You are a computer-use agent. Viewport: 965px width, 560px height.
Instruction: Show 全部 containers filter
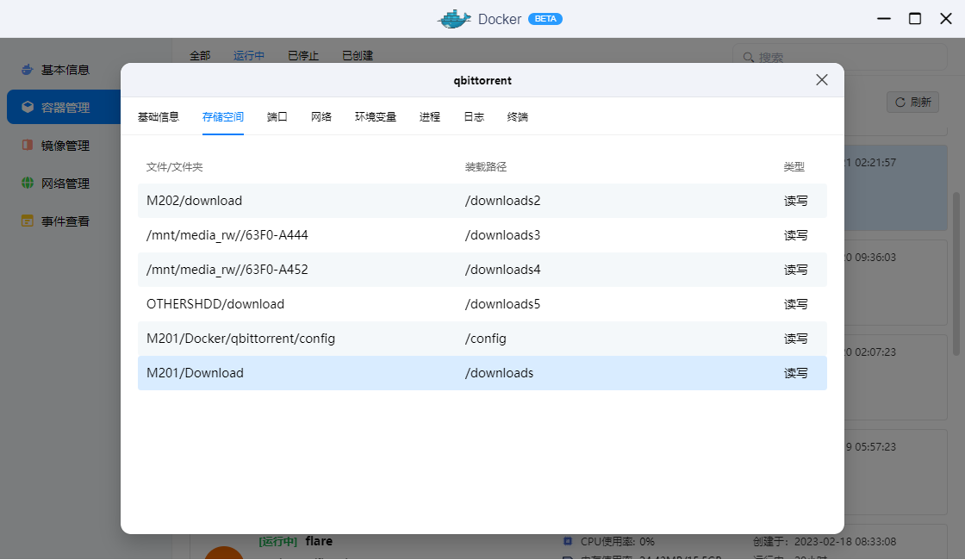pos(200,55)
